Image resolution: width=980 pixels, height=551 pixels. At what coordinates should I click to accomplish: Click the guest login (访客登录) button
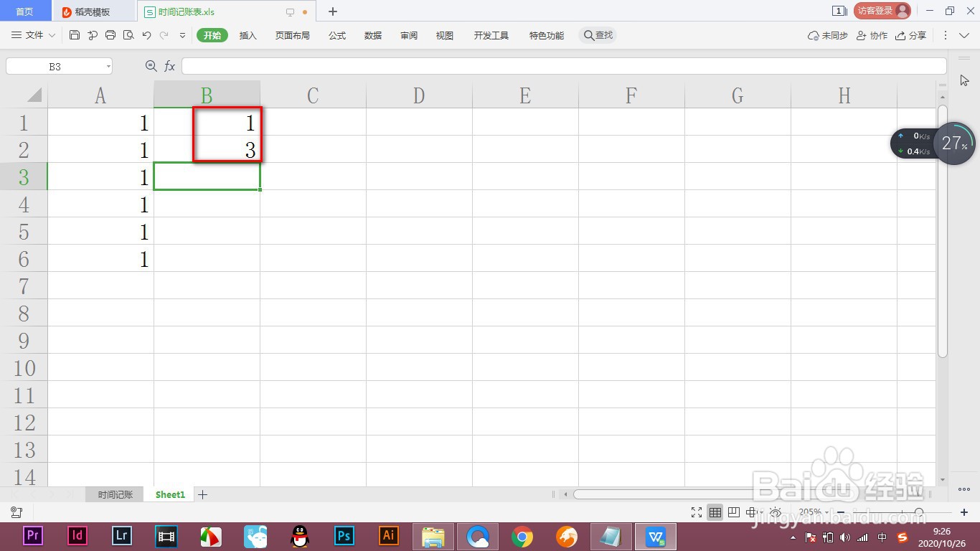tap(882, 11)
